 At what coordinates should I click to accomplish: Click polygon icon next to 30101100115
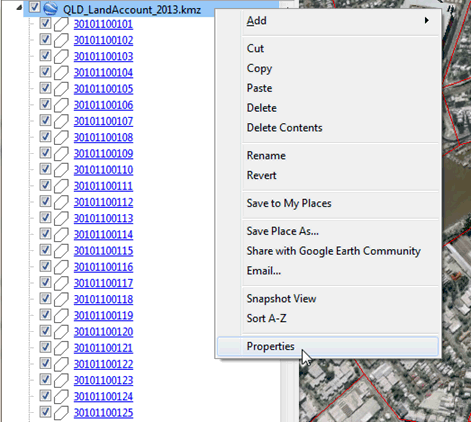(61, 251)
